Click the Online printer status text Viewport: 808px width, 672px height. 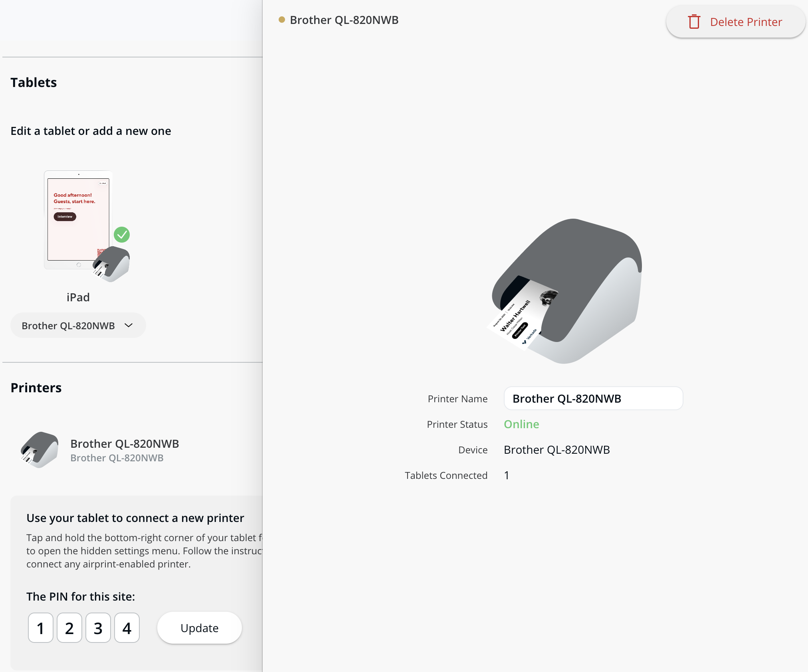[521, 424]
